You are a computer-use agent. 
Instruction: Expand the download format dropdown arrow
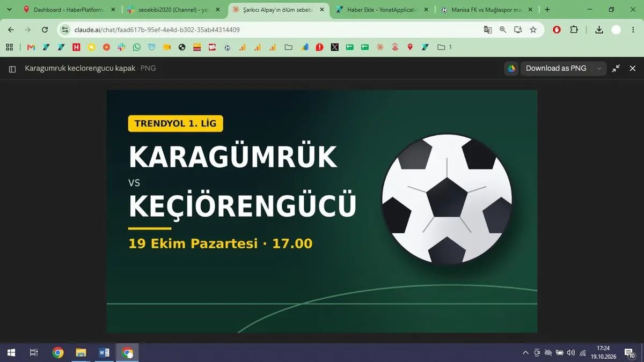(x=599, y=68)
